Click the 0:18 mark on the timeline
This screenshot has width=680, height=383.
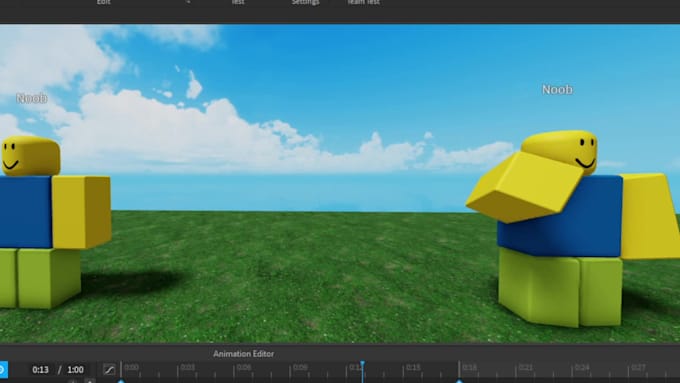pos(469,367)
